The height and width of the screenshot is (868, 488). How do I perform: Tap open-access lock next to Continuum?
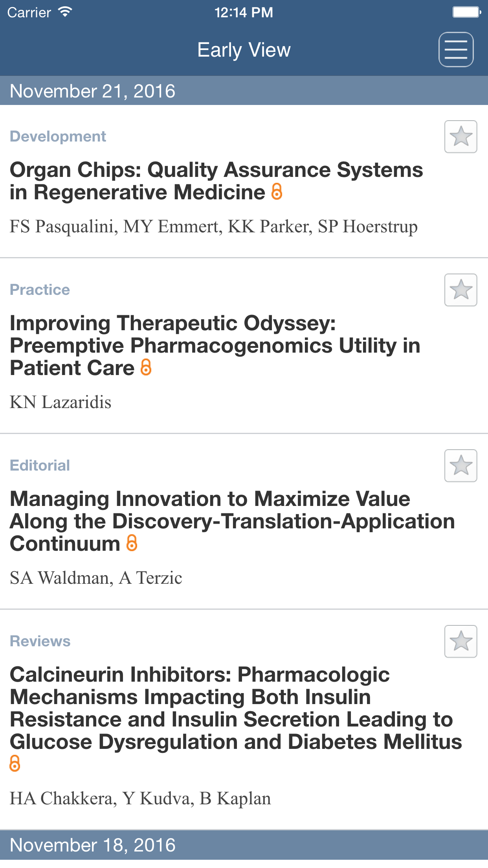(x=132, y=543)
